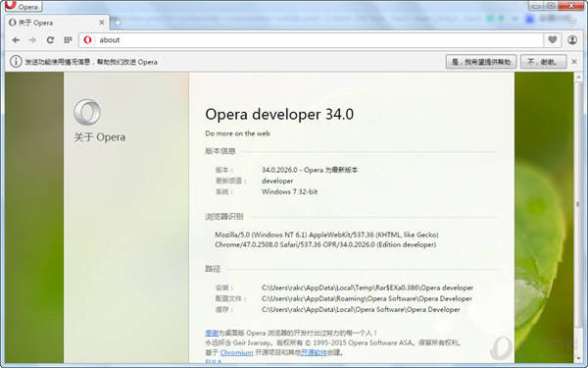Viewport: 588px width, 368px height.
Task: Reload the current page
Action: click(50, 40)
